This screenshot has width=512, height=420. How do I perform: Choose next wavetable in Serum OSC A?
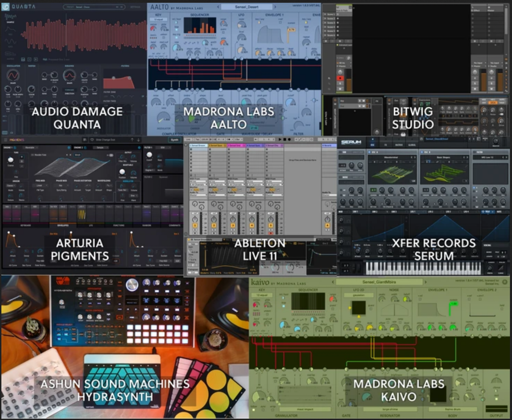(415, 157)
